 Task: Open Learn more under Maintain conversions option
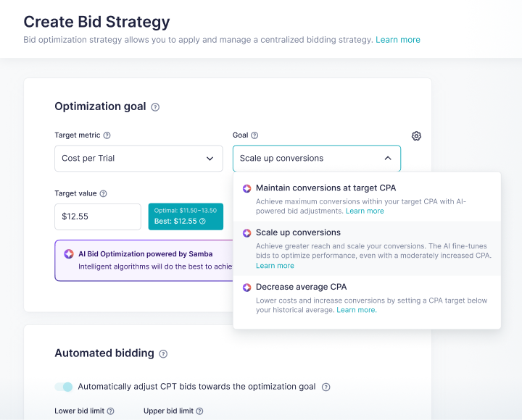pos(365,211)
